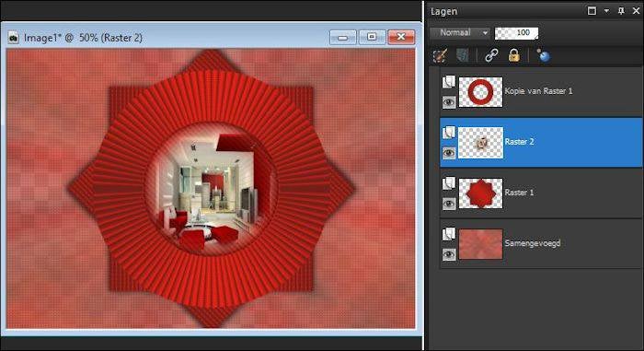Screen dimensions: 644x351
Task: Toggle the layer link chain icon
Action: (x=491, y=55)
